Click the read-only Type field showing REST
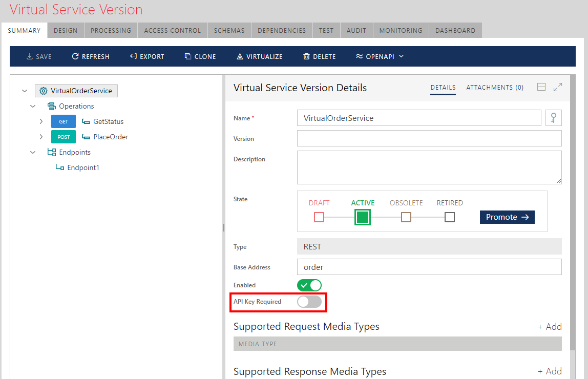This screenshot has height=379, width=588. [429, 247]
